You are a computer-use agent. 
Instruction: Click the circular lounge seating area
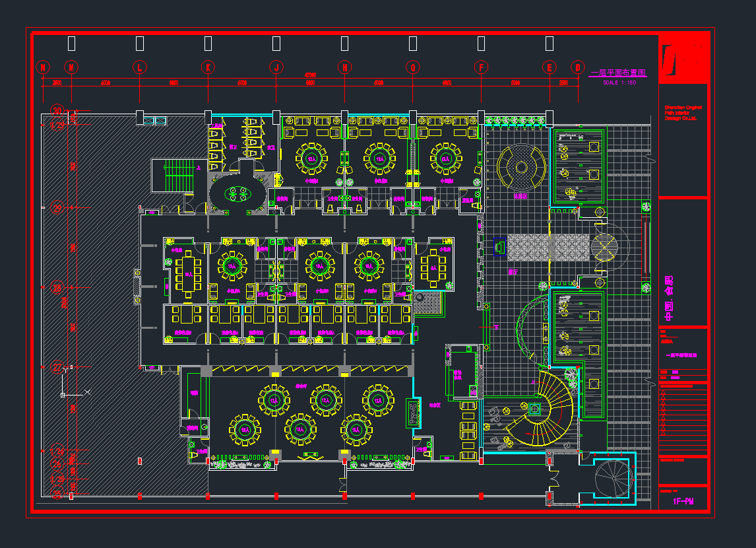pos(521,168)
